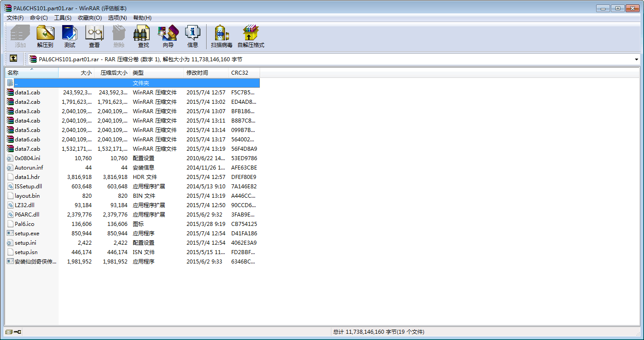Click the data1.cab file icon
644x340 pixels.
click(x=11, y=92)
